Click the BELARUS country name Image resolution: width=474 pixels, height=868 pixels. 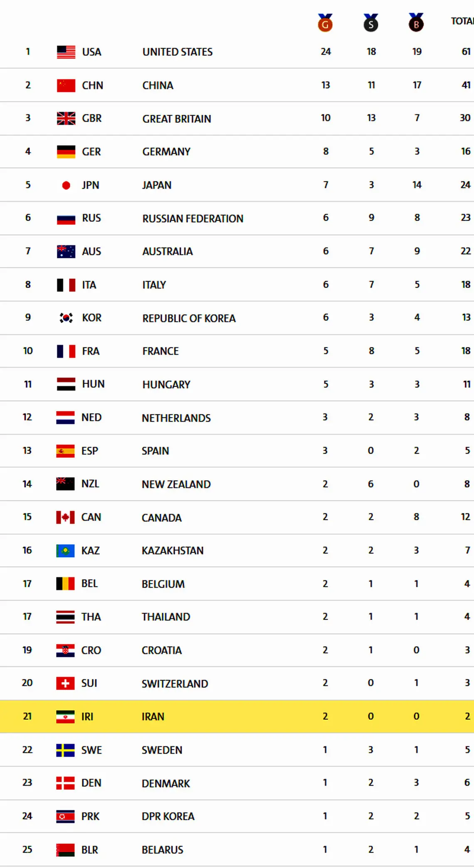(163, 850)
